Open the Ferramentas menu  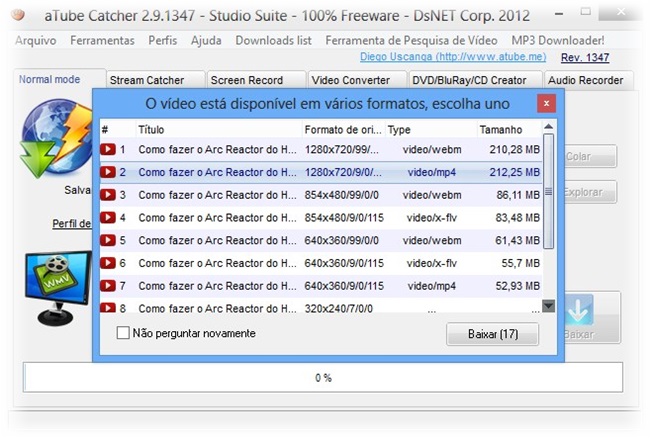(102, 41)
